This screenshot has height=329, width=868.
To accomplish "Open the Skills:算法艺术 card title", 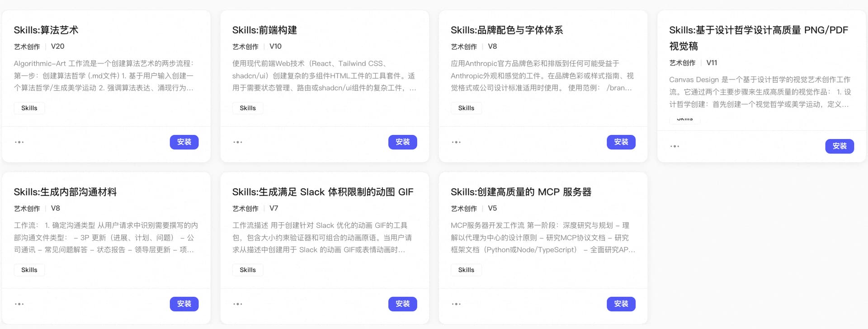I will [46, 30].
